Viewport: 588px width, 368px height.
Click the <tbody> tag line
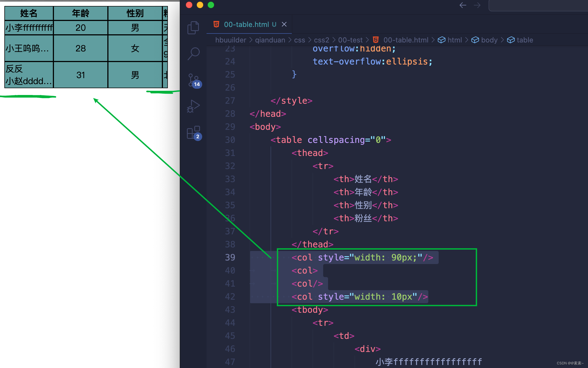(310, 310)
